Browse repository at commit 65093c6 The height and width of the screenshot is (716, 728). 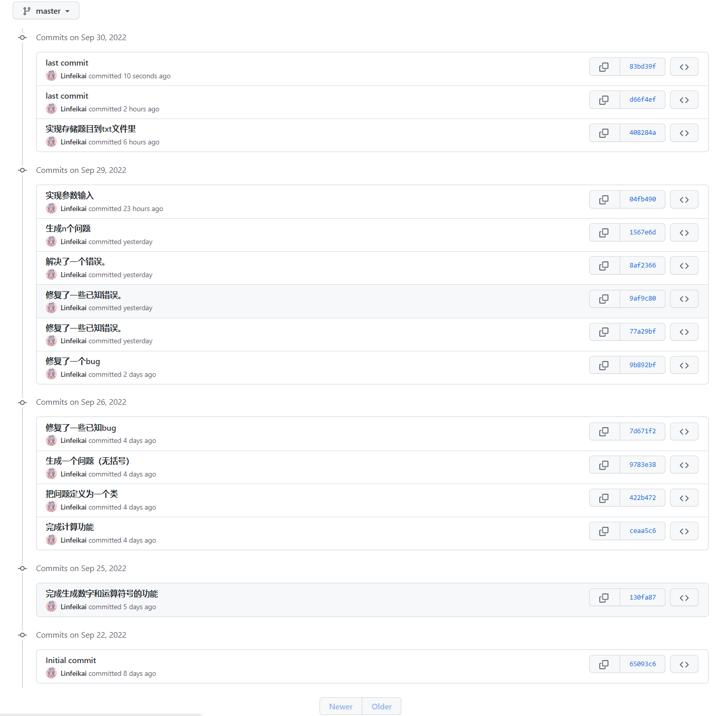click(x=684, y=664)
